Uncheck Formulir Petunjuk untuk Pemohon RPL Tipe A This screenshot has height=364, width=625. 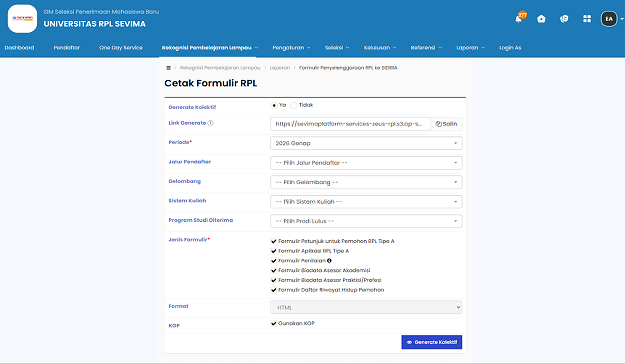[274, 241]
